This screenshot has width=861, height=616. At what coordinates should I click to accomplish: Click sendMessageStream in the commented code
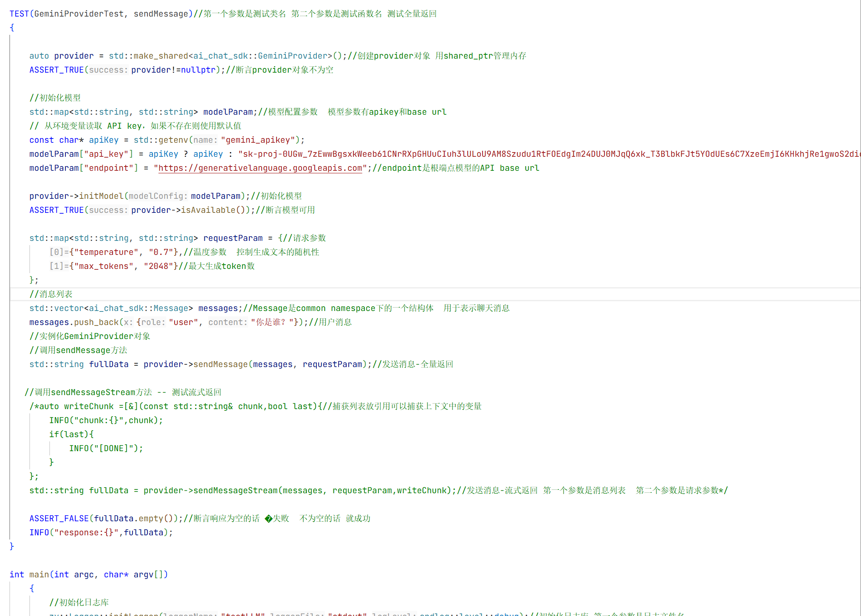(235, 491)
